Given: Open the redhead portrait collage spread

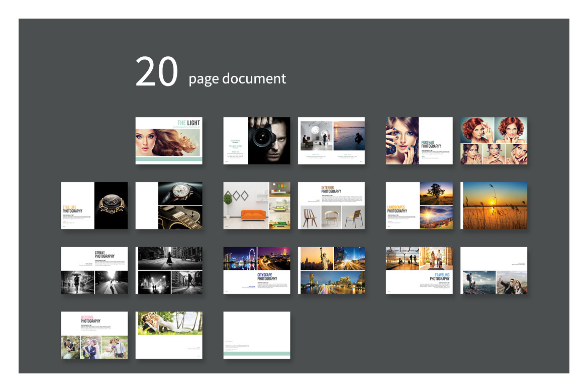Looking at the screenshot, I should point(494,141).
